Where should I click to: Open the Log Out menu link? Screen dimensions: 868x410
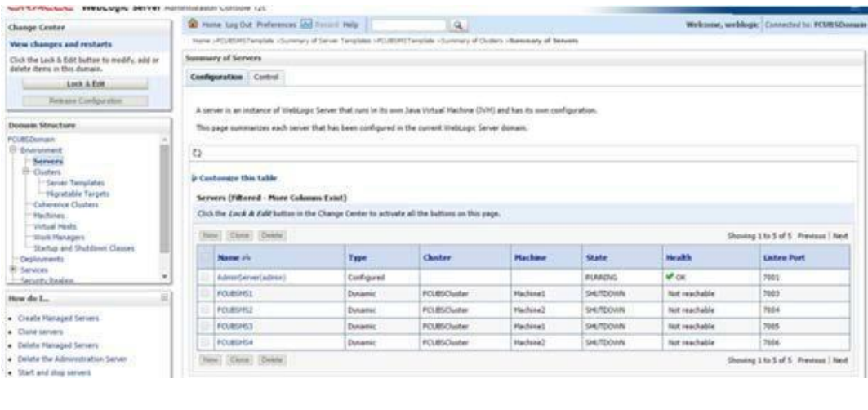[x=238, y=25]
